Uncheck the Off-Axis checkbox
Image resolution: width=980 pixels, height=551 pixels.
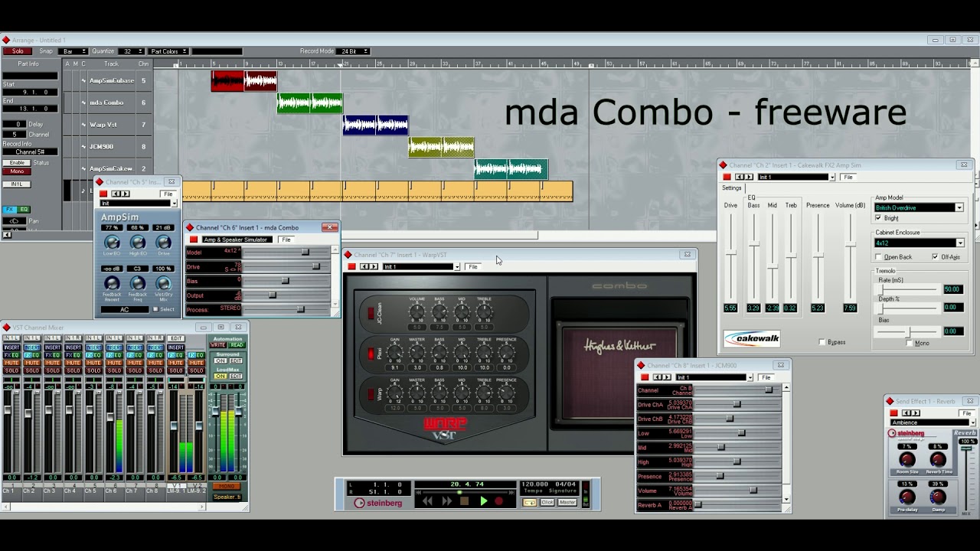pos(936,256)
